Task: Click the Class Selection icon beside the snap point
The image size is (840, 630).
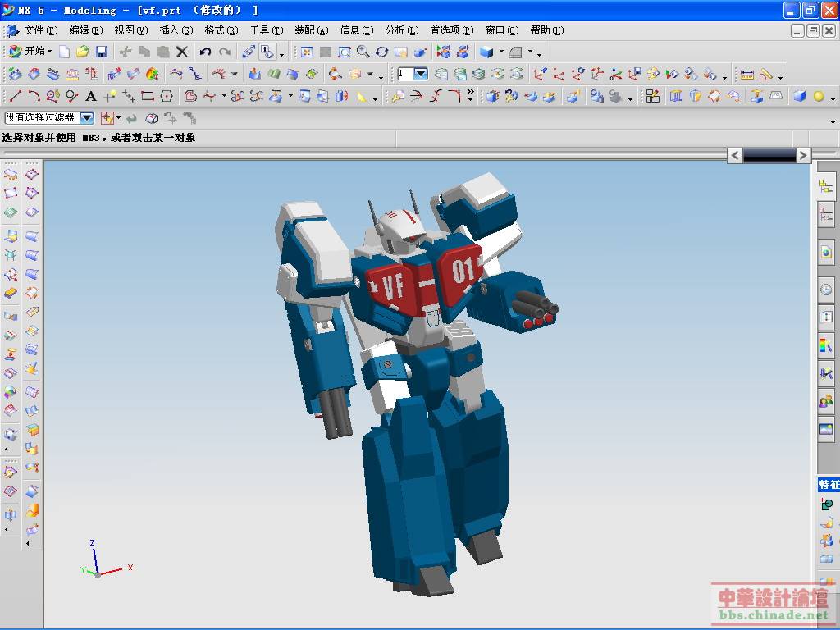Action: [152, 118]
